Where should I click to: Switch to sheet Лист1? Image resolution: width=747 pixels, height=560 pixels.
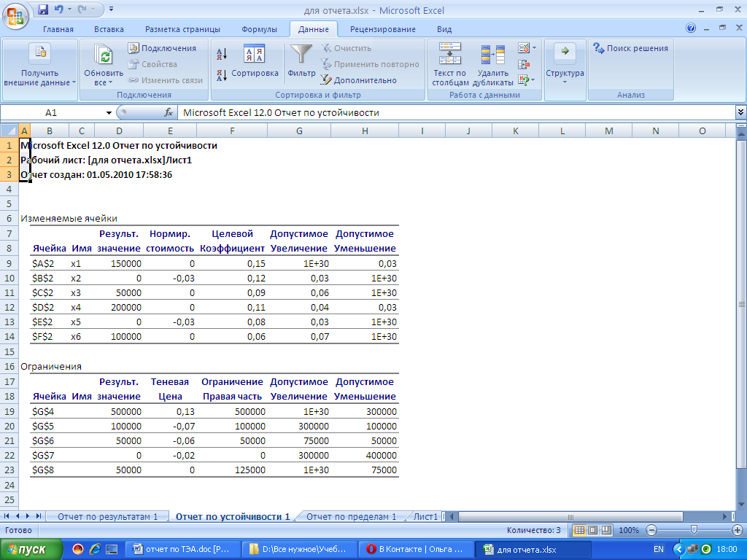425,517
